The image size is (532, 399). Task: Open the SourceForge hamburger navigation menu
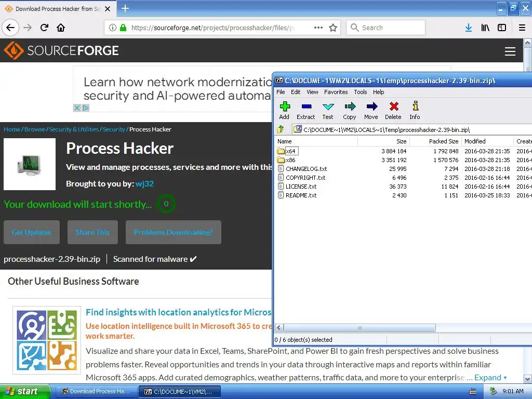pyautogui.click(x=510, y=51)
